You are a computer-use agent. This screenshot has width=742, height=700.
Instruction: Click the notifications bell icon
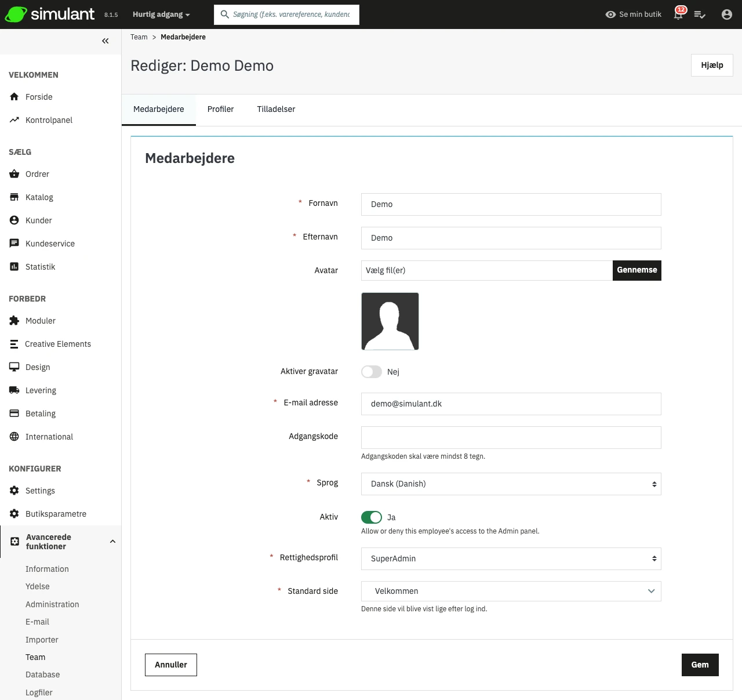pyautogui.click(x=678, y=14)
